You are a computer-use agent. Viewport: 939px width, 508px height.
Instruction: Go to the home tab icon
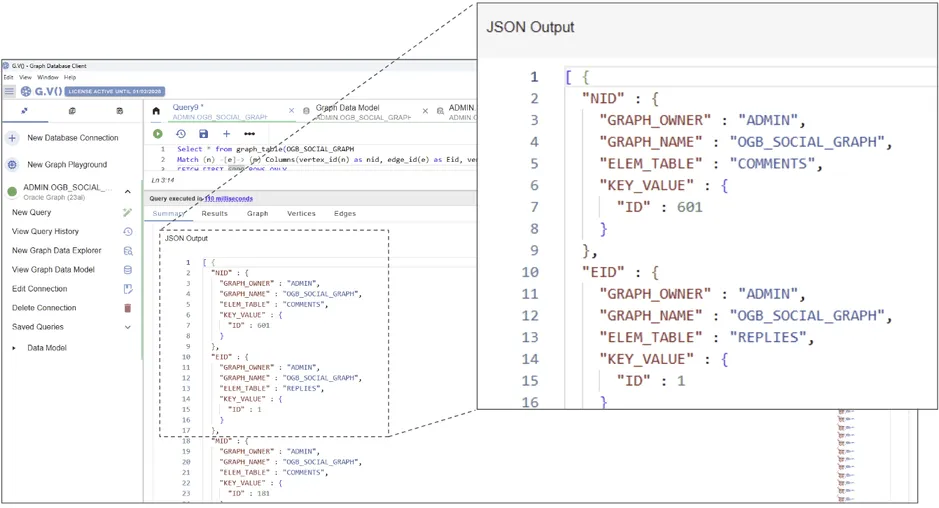[x=156, y=111]
